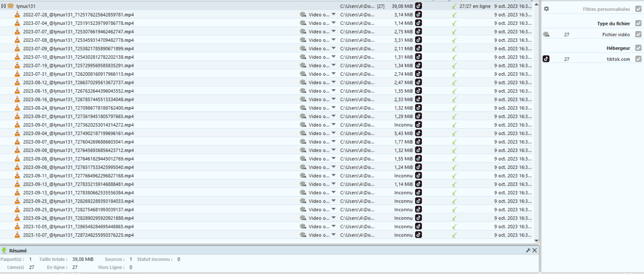
Task: Select file 2023-08-24_@lynux131_7270986778188762400.mp4
Action: (78, 108)
